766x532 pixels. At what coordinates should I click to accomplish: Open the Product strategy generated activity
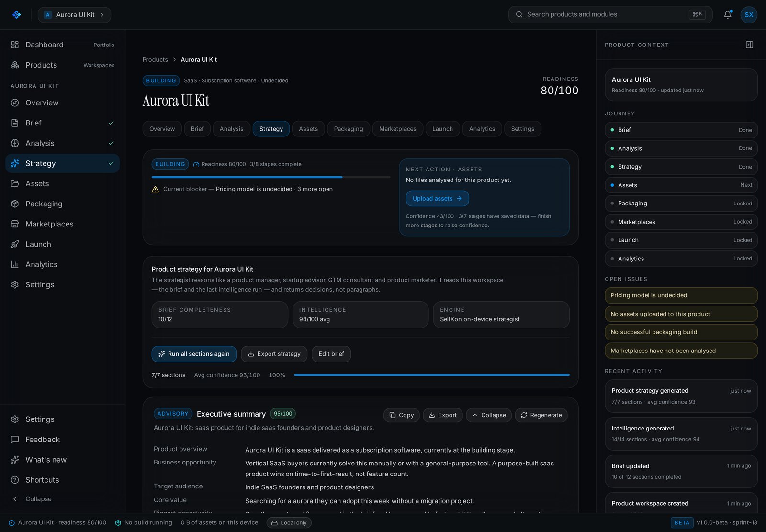tap(681, 396)
